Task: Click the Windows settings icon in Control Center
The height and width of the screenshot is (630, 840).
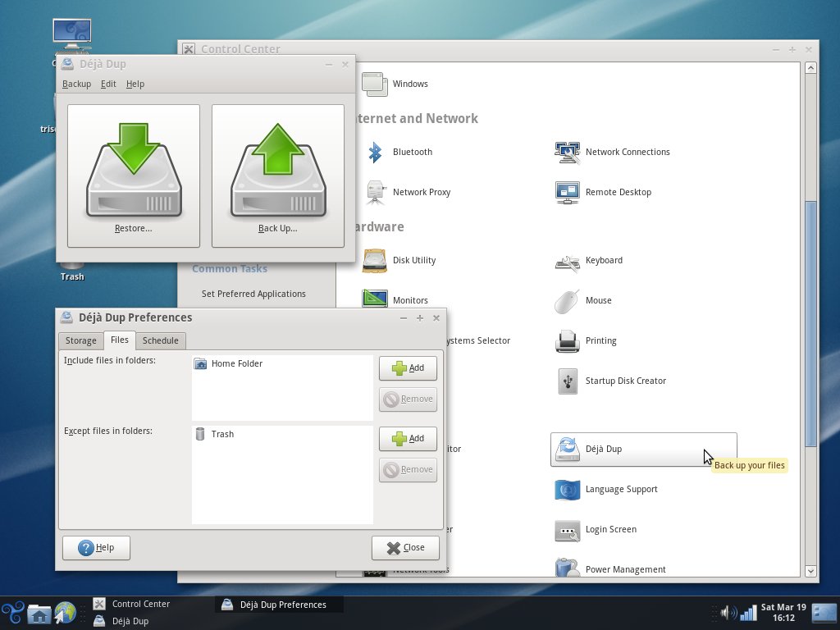Action: pos(374,84)
